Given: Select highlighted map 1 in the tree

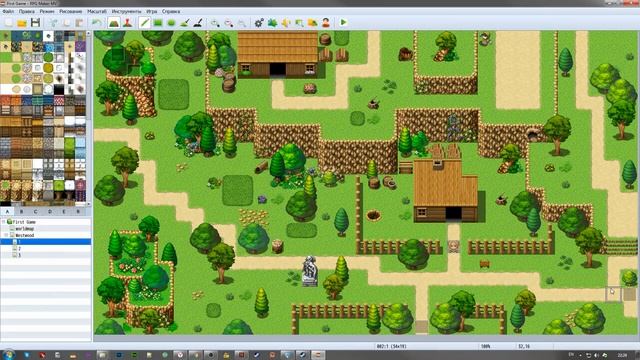Looking at the screenshot, I should [46, 242].
